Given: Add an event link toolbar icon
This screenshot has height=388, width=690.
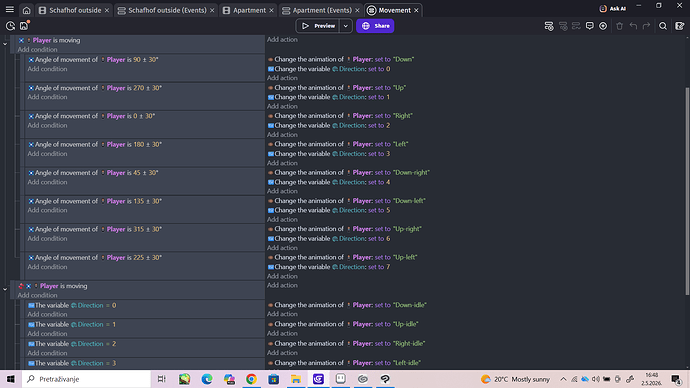Looking at the screenshot, I should tap(576, 26).
